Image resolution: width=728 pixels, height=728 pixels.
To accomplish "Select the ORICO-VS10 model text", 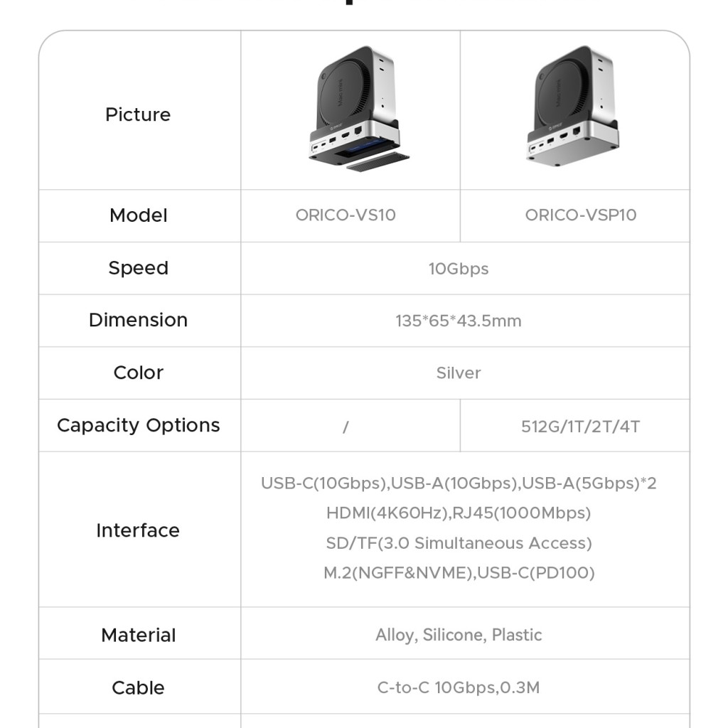I will [346, 215].
